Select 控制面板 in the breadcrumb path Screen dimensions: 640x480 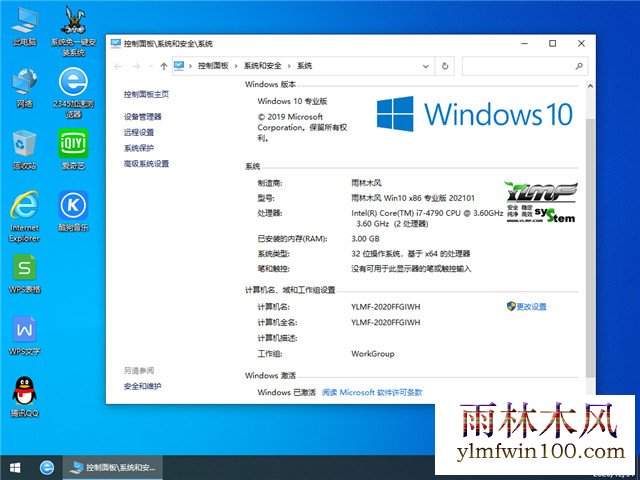coord(213,66)
